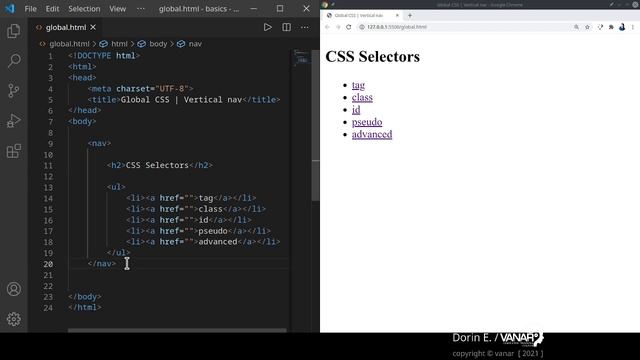This screenshot has width=640, height=360.
Task: Open a new Chrome tab
Action: (x=410, y=16)
